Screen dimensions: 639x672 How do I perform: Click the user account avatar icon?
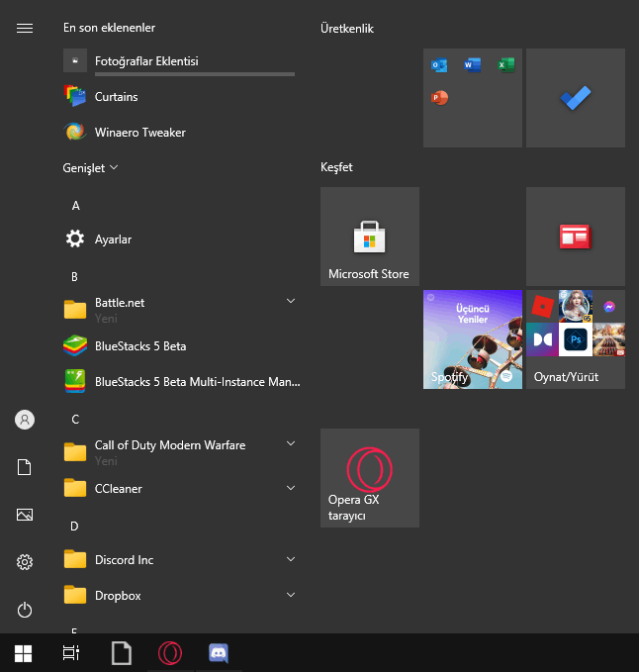coord(25,420)
